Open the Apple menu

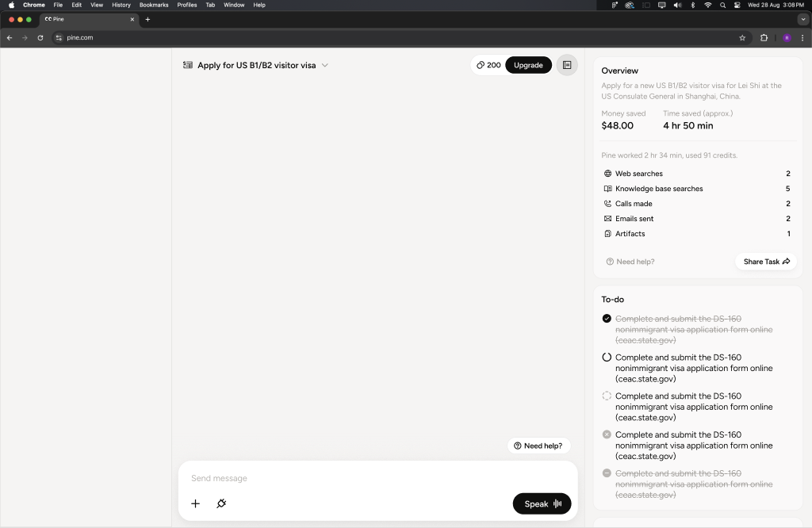(11, 5)
